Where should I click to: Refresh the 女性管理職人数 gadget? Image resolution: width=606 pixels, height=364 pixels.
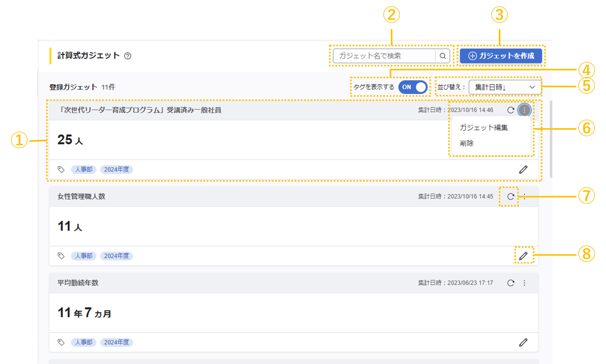pos(511,197)
